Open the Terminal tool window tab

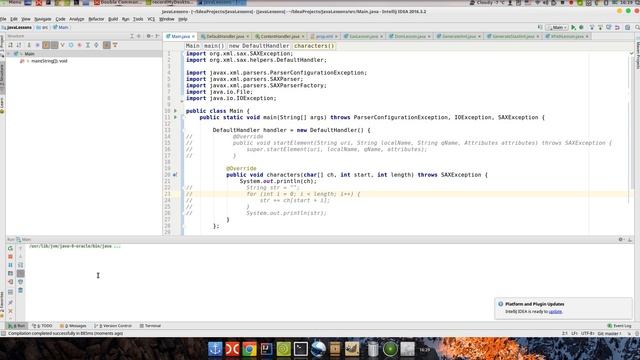coord(150,326)
